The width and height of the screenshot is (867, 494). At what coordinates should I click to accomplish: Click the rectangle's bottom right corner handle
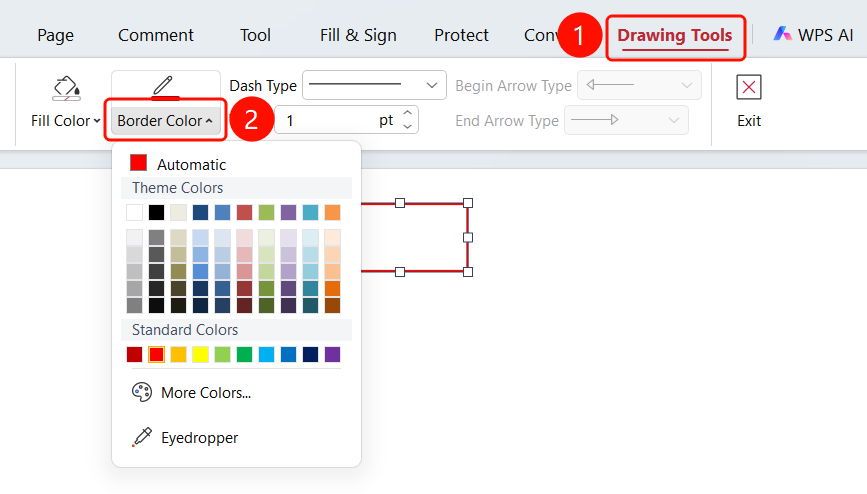[x=468, y=272]
